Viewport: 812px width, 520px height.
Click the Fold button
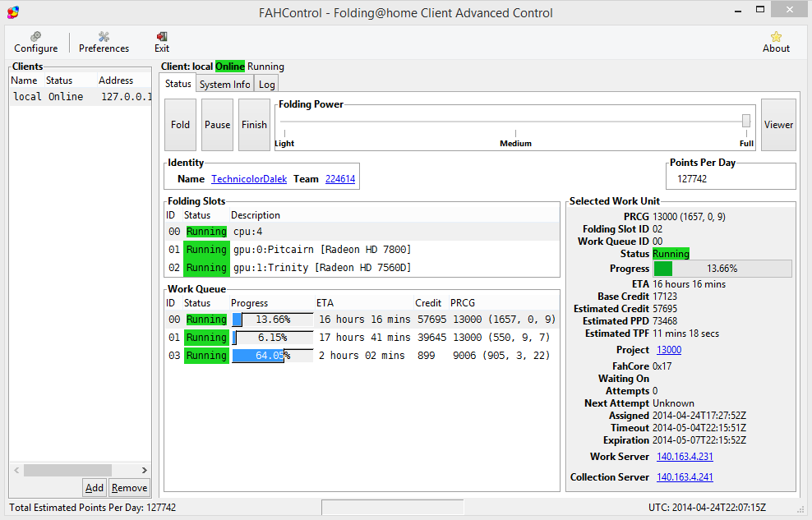click(180, 125)
